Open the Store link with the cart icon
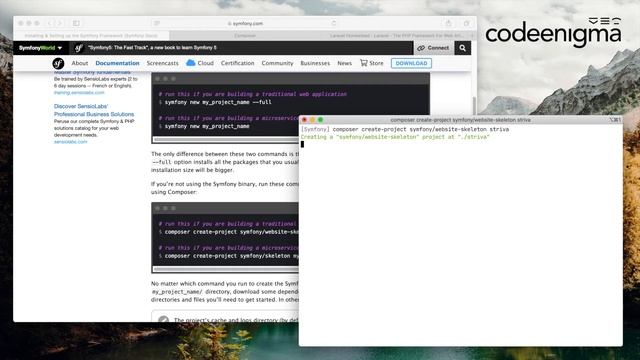Image resolution: width=640 pixels, height=360 pixels. [371, 63]
